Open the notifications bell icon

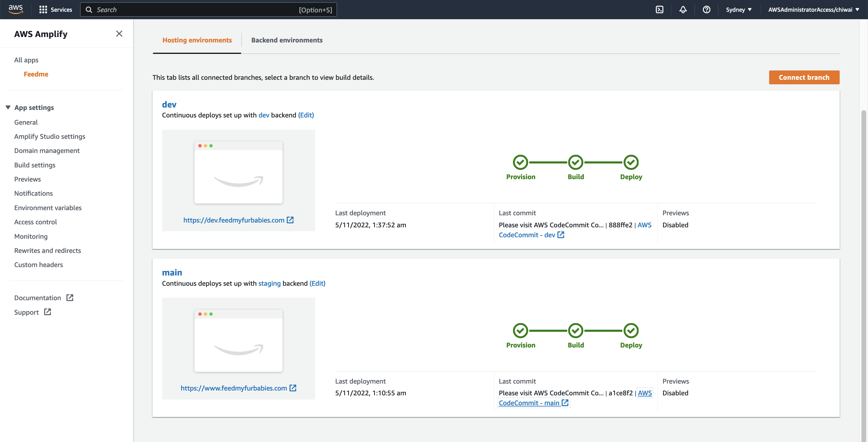coord(683,10)
